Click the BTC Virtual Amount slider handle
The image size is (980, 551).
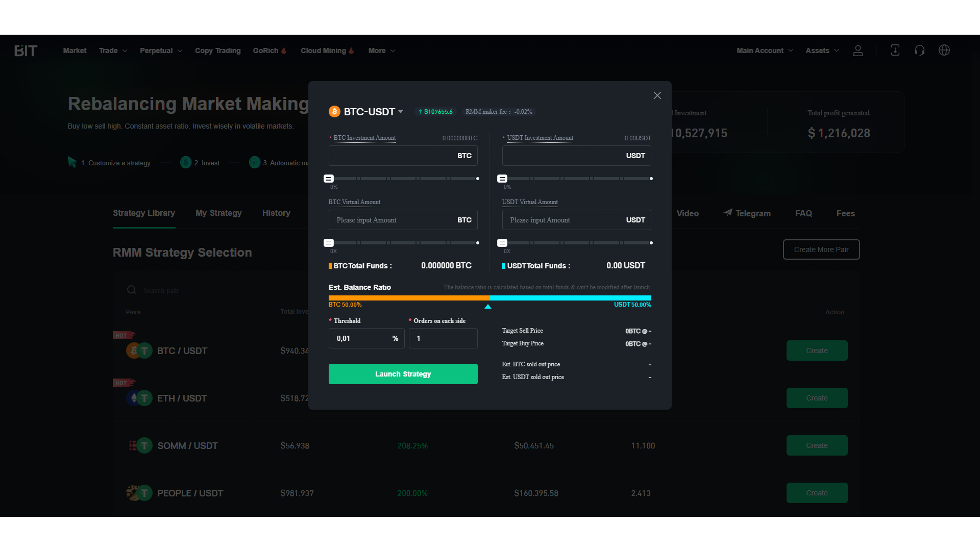[329, 243]
